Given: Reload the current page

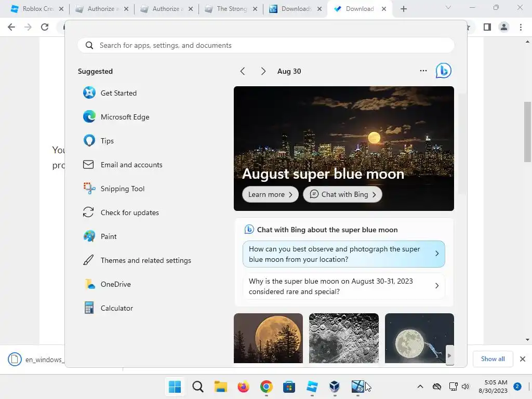Looking at the screenshot, I should pyautogui.click(x=45, y=27).
